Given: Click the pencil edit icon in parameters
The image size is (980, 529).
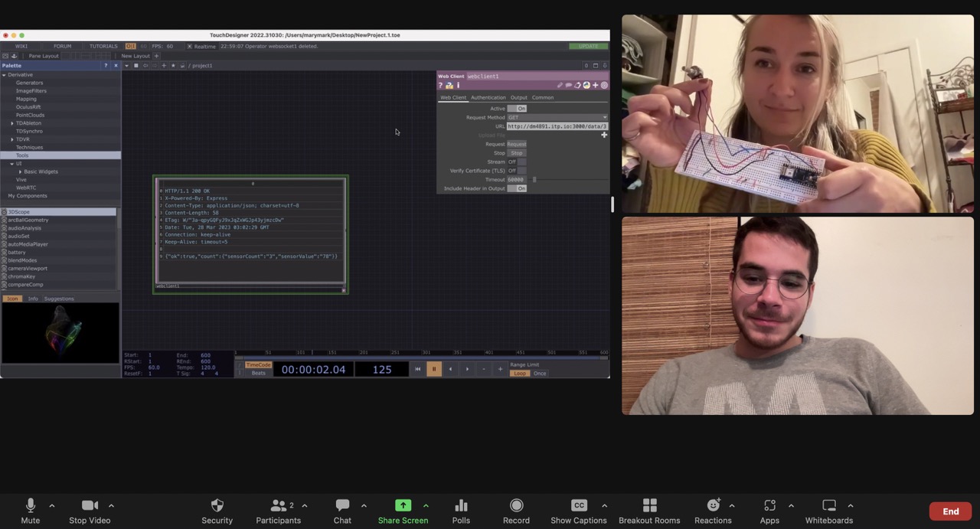Looking at the screenshot, I should click(560, 85).
